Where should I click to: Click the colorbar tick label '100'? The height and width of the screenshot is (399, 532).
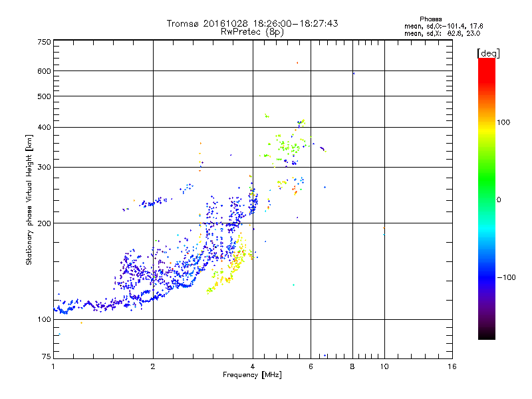click(503, 122)
